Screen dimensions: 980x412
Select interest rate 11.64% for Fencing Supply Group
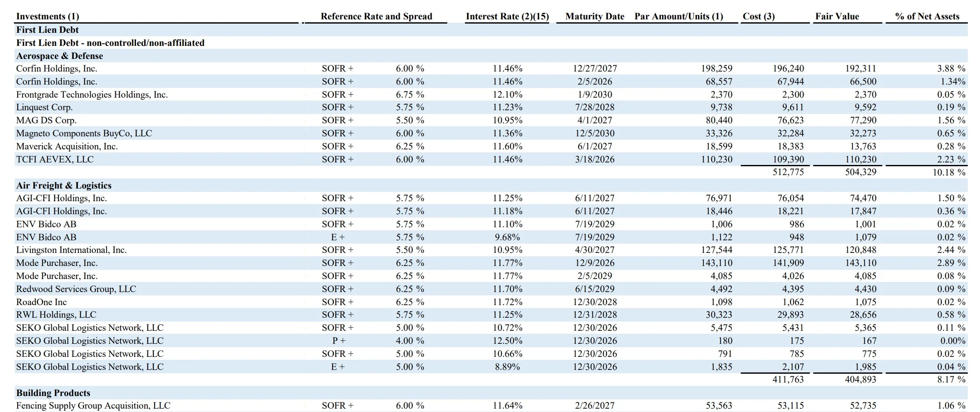[x=507, y=406]
